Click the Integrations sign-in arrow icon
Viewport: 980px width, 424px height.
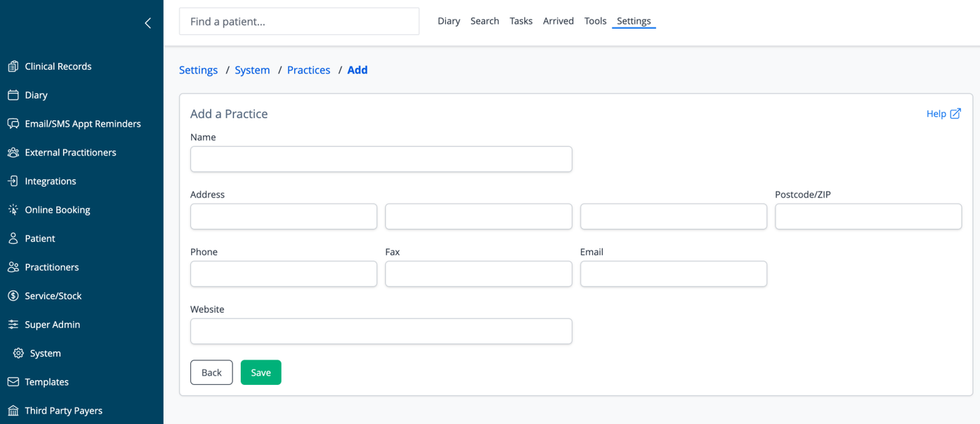pyautogui.click(x=13, y=181)
